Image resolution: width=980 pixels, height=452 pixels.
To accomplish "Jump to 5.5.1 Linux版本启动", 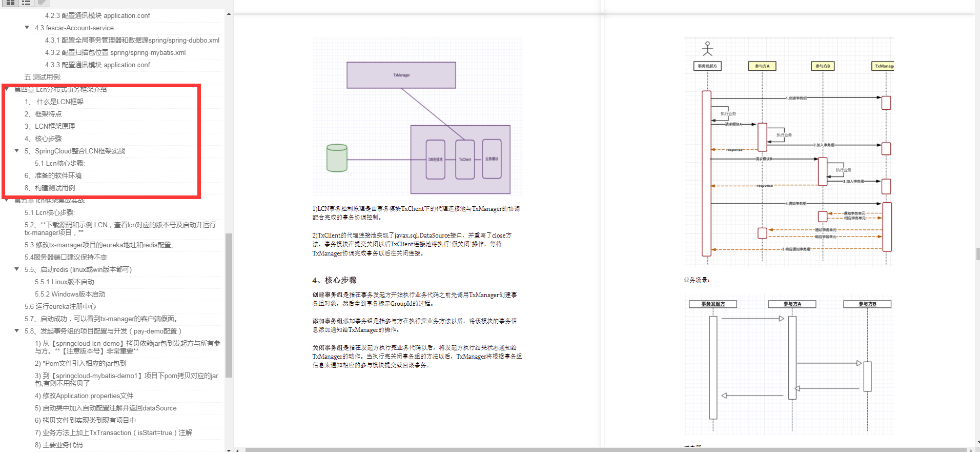I will tap(65, 282).
